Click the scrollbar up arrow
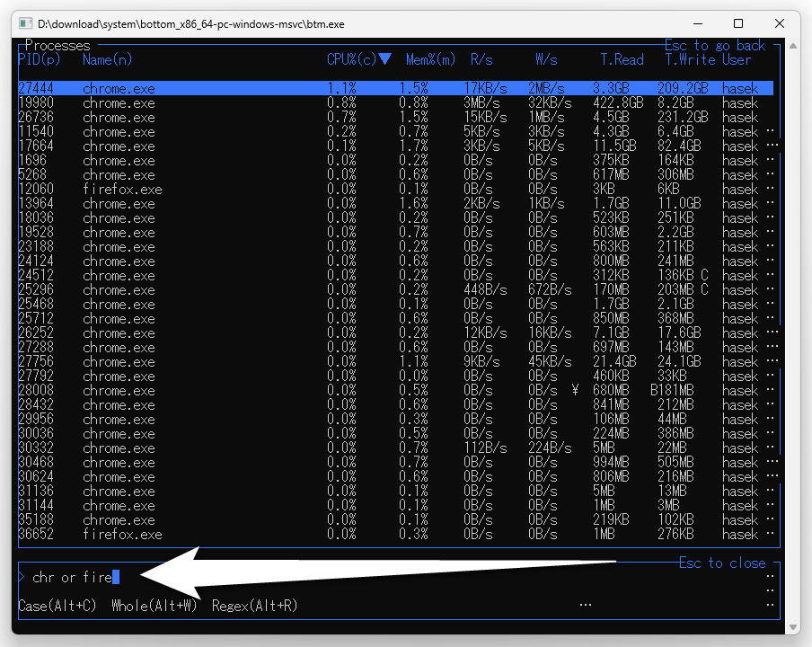 (x=793, y=46)
